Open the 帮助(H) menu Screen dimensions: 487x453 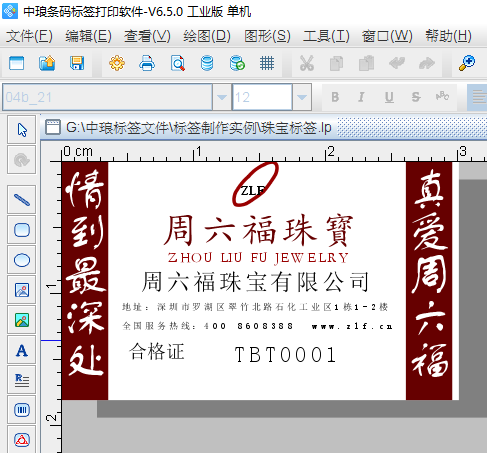pos(448,36)
